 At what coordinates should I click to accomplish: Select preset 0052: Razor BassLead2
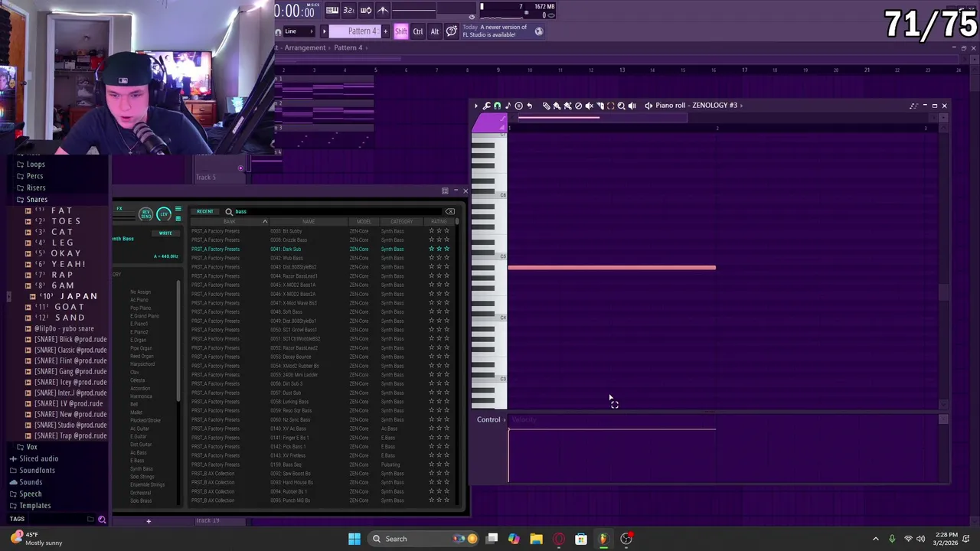tap(294, 347)
